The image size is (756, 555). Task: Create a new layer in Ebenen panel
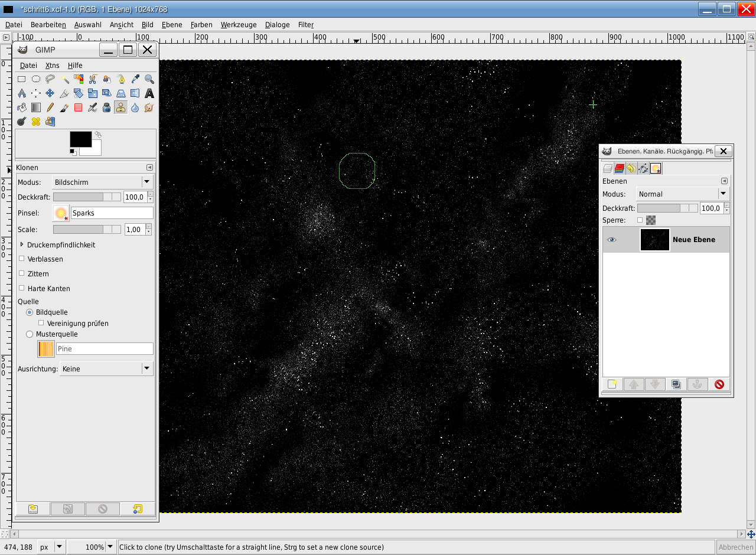(x=612, y=384)
